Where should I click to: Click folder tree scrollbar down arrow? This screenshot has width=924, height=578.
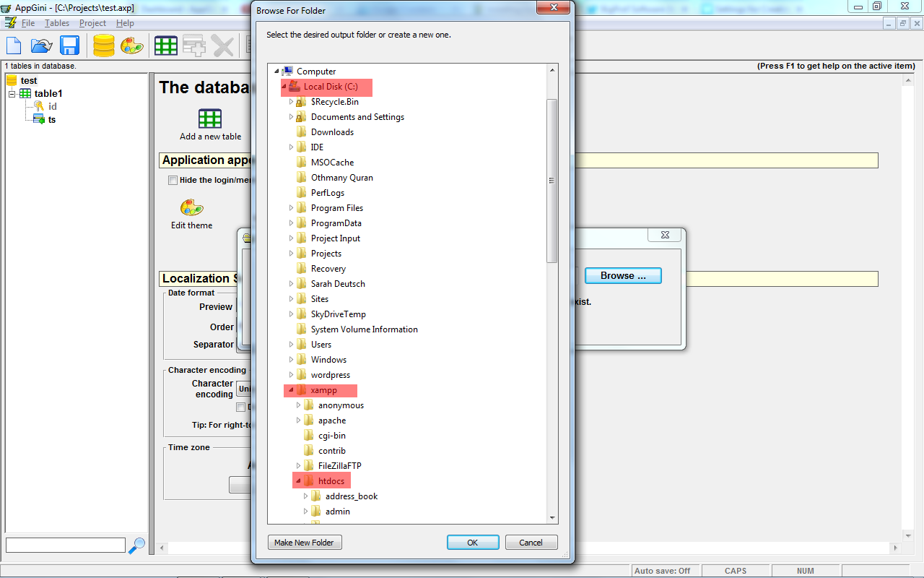pos(552,517)
